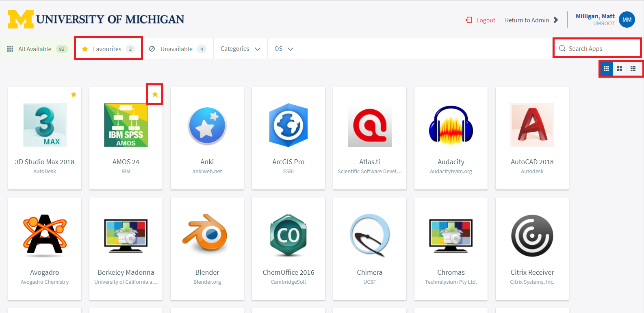
Task: Click the ChemOffice 2016 title text
Action: coord(288,272)
